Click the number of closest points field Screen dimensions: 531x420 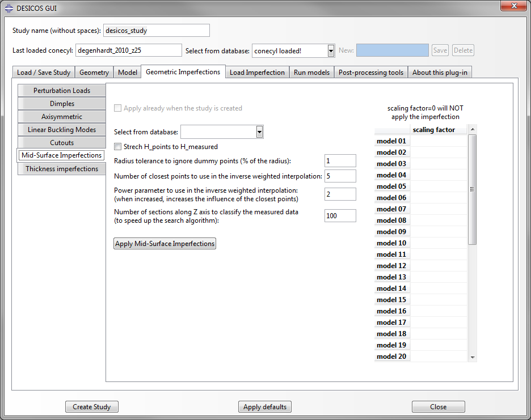[x=340, y=176]
